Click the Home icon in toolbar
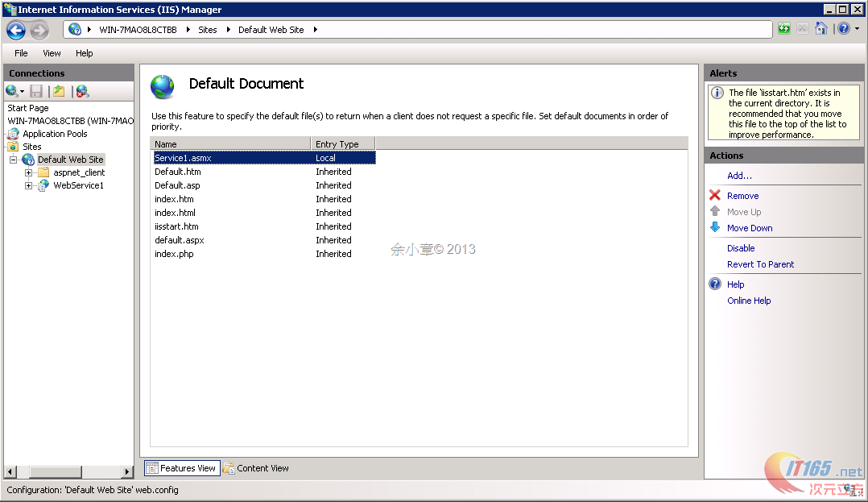Image resolution: width=868 pixels, height=502 pixels. pos(821,29)
